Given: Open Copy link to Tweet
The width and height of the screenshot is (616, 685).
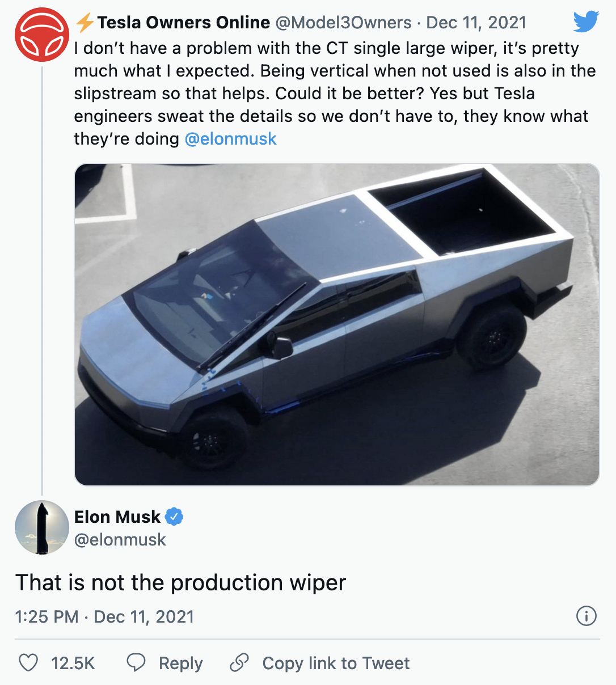Looking at the screenshot, I should 336,662.
